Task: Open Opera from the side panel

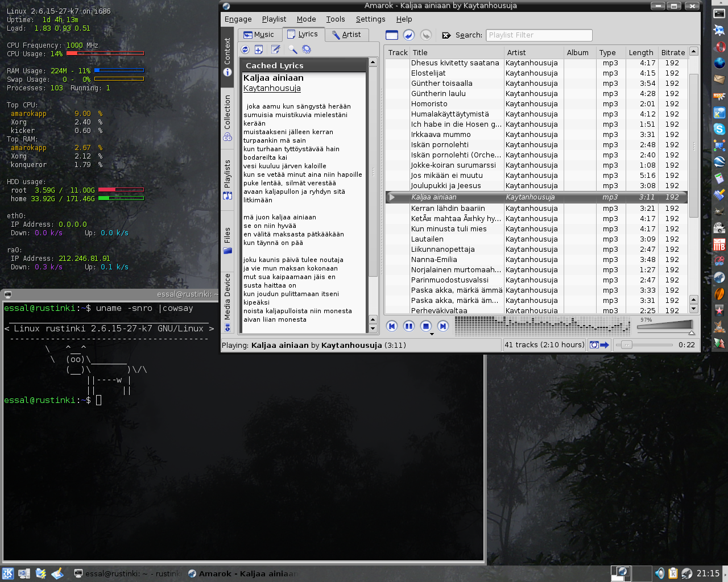Action: 719,47
